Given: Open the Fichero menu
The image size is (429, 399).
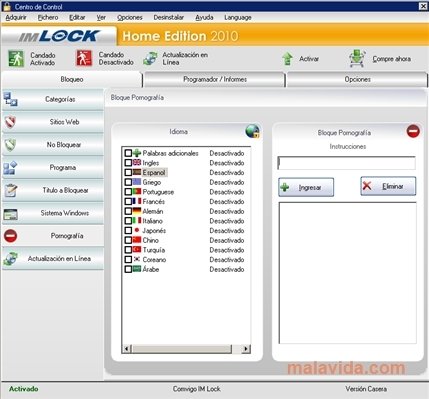Looking at the screenshot, I should coord(48,17).
